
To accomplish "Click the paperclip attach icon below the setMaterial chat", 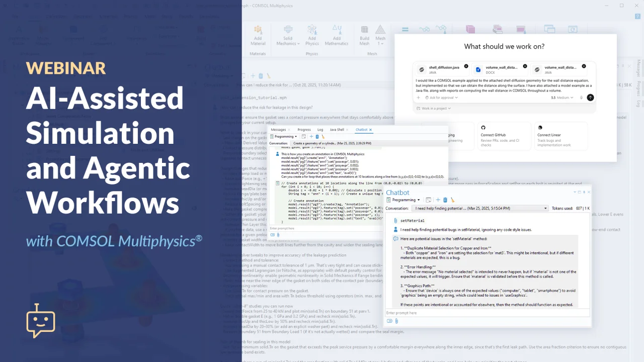I will click(x=396, y=321).
